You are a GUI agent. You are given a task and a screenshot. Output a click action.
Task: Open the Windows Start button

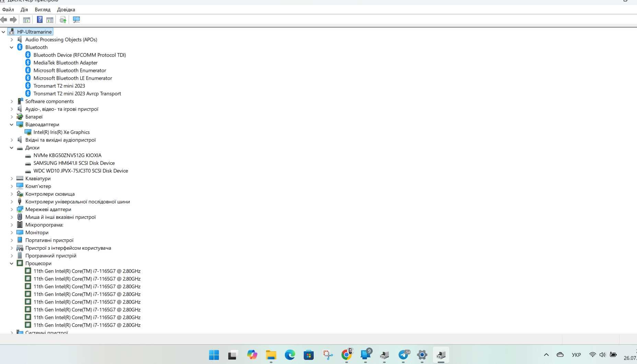click(x=214, y=355)
